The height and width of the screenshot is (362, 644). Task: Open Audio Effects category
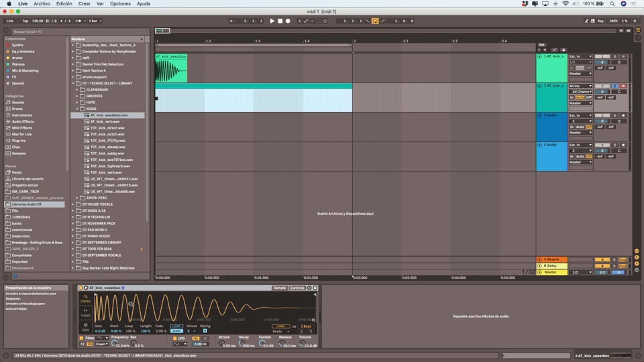tap(23, 121)
